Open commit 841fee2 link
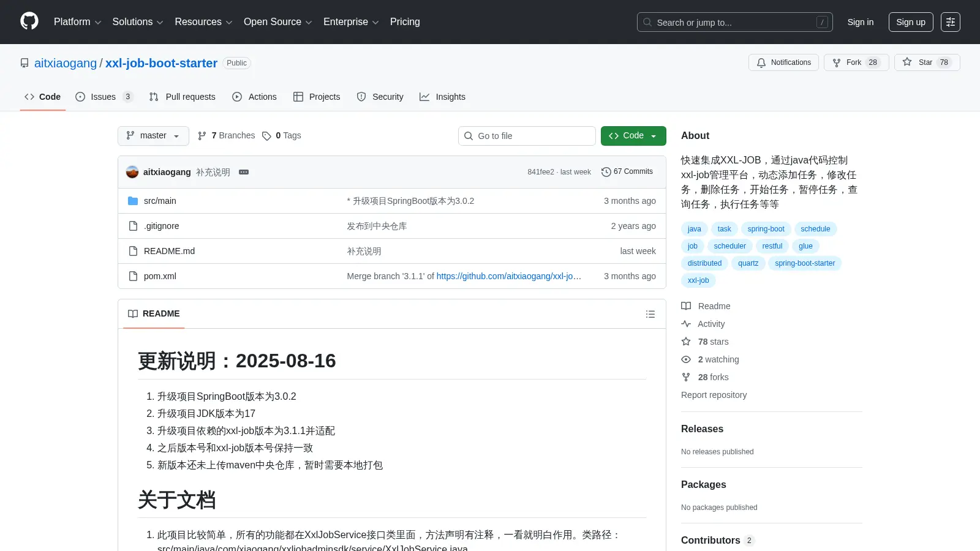 [x=541, y=172]
